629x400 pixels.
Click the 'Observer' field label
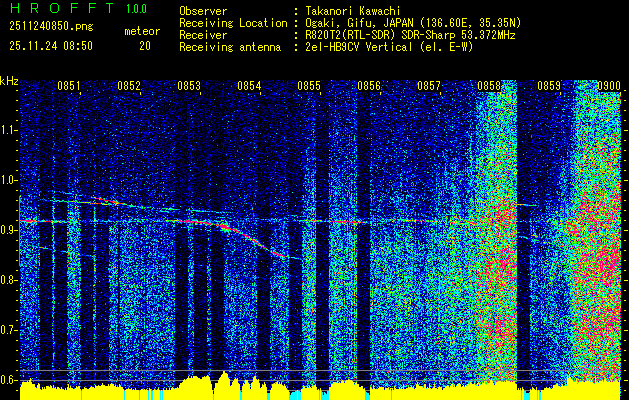point(203,11)
